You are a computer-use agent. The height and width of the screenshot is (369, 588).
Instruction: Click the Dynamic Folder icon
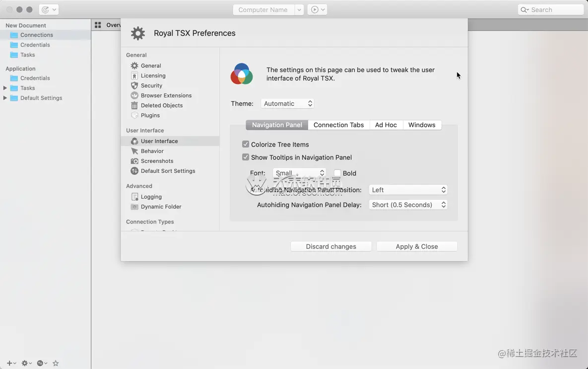coord(134,207)
